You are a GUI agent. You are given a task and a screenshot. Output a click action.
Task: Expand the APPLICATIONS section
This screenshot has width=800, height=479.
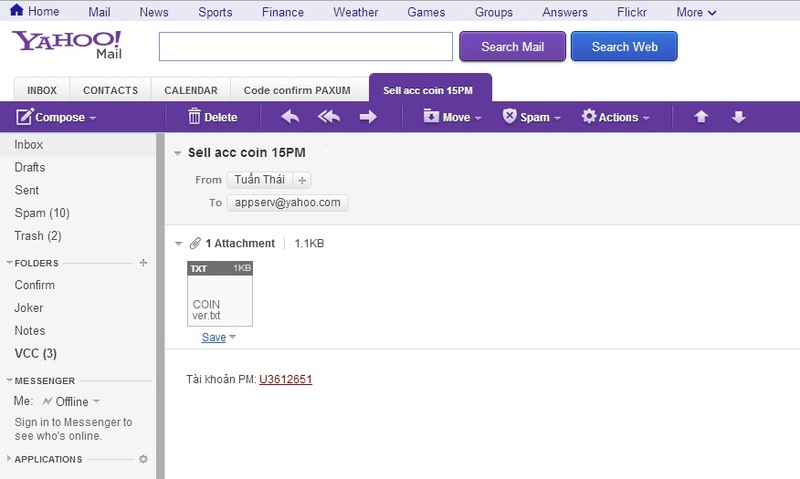(9, 459)
